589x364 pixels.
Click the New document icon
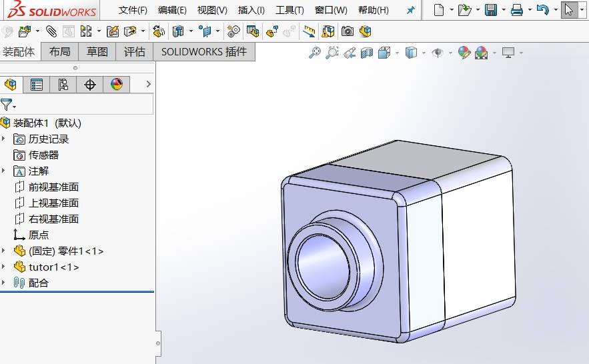439,10
